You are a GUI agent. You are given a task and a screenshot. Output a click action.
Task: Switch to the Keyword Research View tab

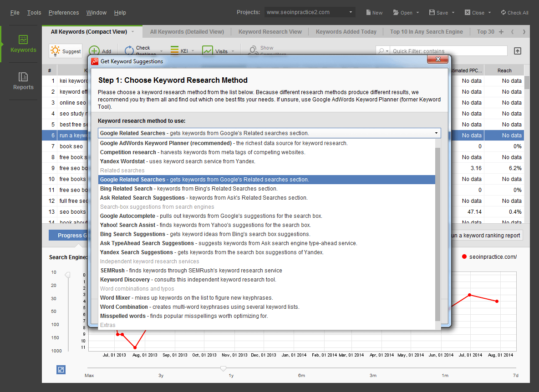270,32
